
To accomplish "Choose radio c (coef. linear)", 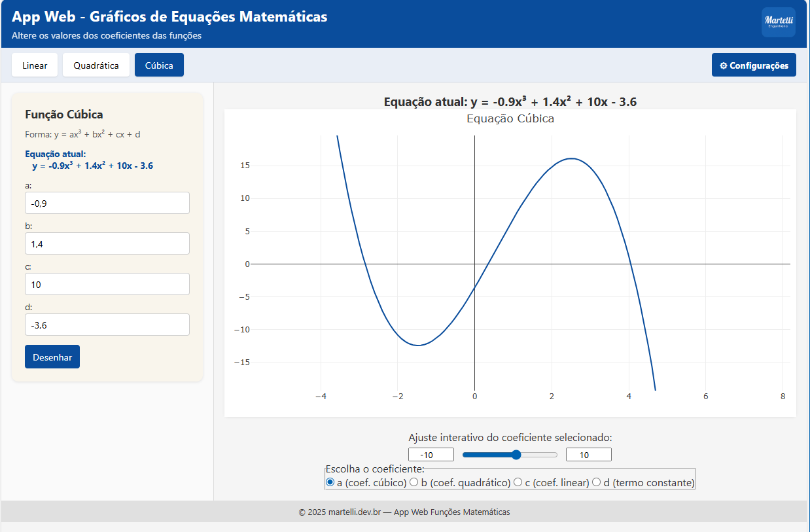I will 518,482.
